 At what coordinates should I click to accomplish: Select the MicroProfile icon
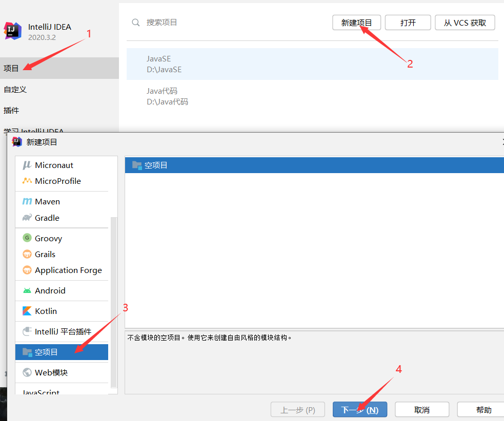(27, 181)
